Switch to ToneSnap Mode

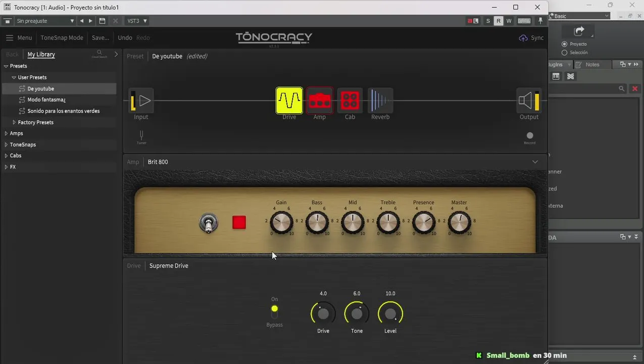coord(62,38)
